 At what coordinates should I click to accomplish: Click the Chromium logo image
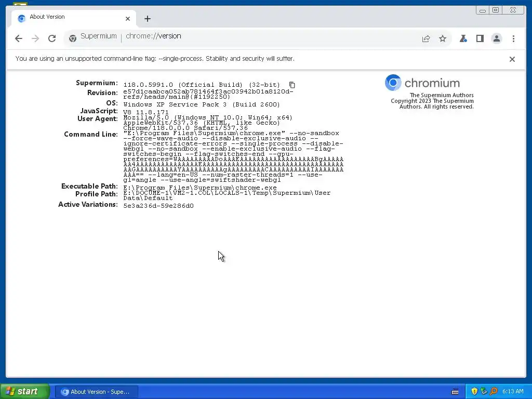(x=422, y=83)
